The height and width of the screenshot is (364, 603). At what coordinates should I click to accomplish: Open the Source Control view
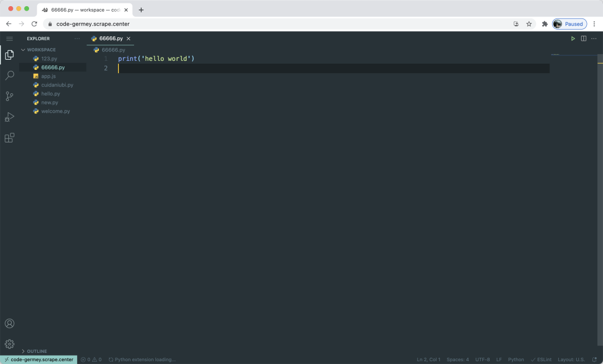point(9,96)
